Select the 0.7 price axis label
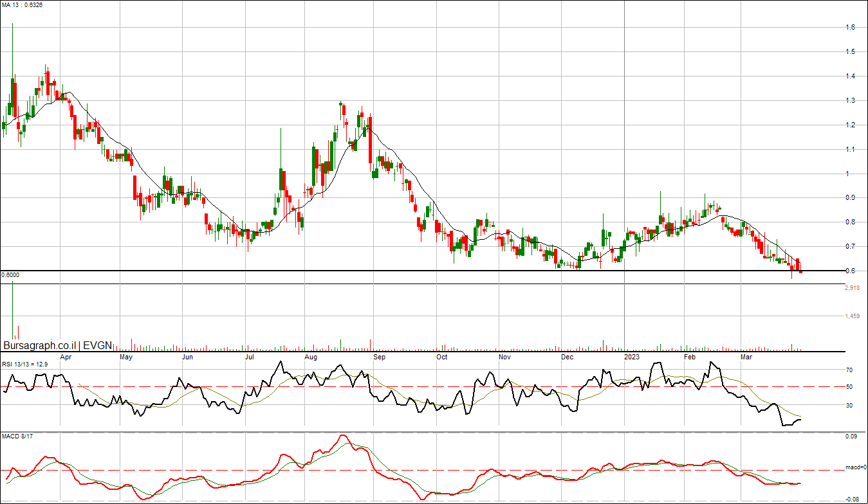 850,246
